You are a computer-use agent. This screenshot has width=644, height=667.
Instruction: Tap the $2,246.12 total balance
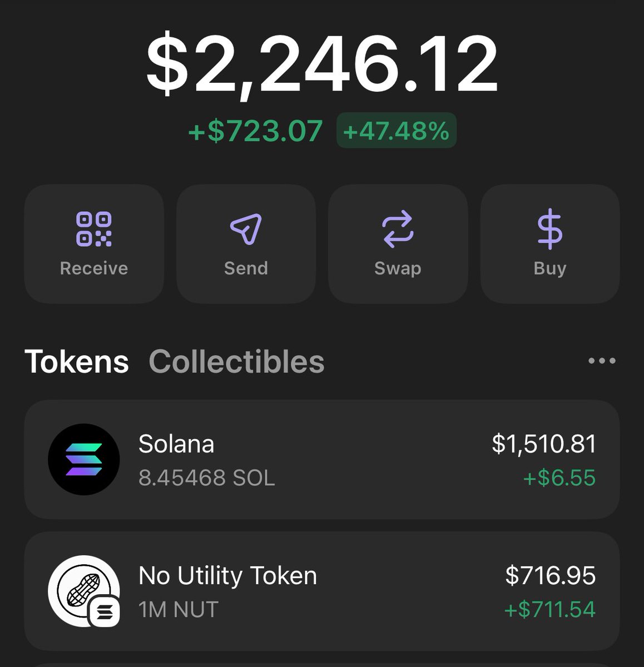point(321,63)
